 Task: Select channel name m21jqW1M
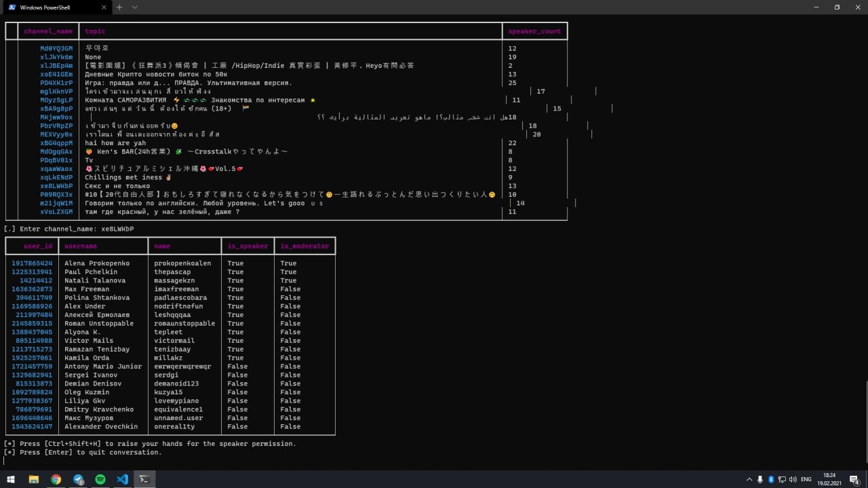[x=56, y=203]
